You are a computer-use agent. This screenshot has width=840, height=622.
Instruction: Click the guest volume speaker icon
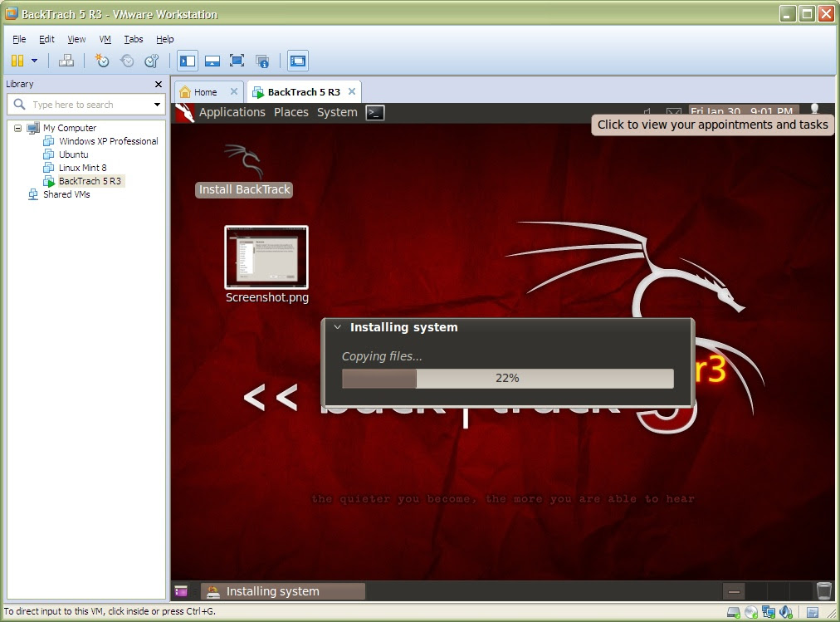point(647,111)
